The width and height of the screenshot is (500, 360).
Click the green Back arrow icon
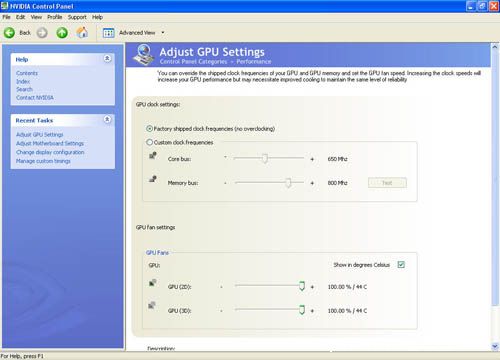tap(9, 33)
